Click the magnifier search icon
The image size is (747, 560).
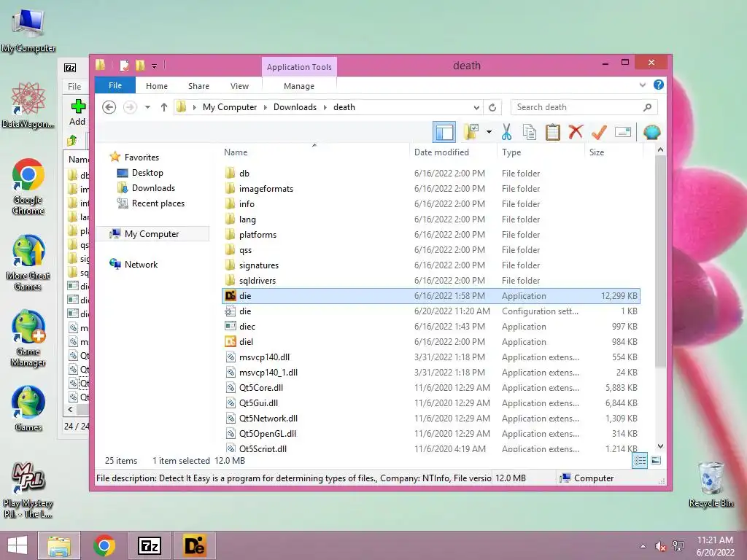point(647,107)
